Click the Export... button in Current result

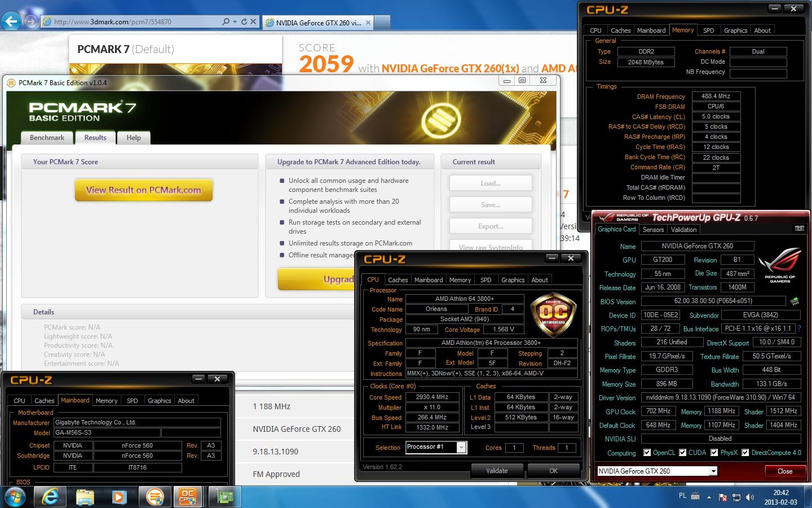[491, 226]
